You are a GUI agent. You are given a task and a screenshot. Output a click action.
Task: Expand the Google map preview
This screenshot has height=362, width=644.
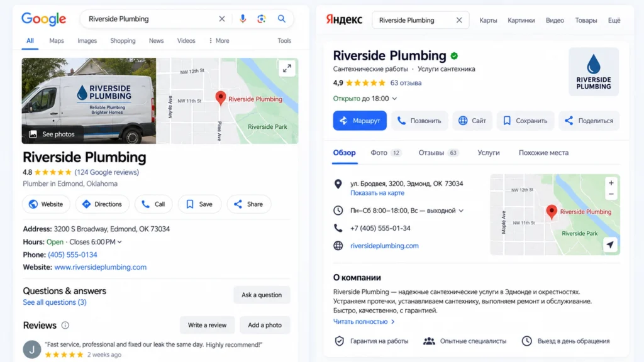(287, 68)
